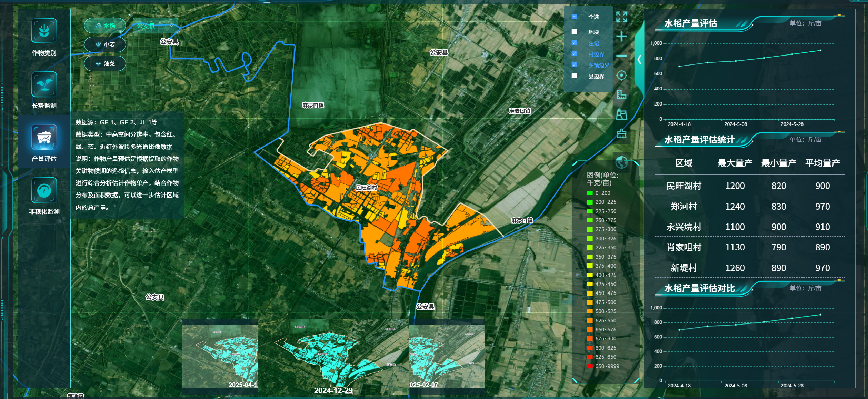The width and height of the screenshot is (868, 399).
Task: Toggle the 全选 select-all checkbox
Action: [575, 17]
